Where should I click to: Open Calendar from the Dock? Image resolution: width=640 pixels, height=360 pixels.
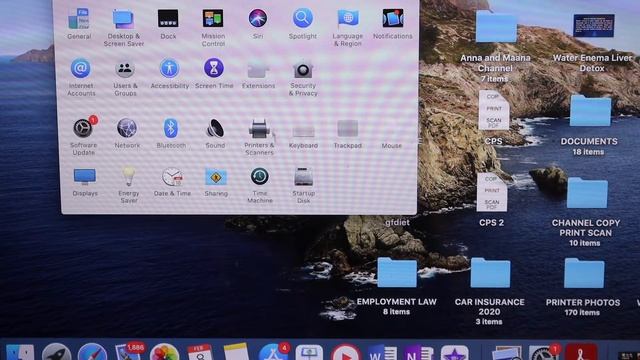click(200, 352)
